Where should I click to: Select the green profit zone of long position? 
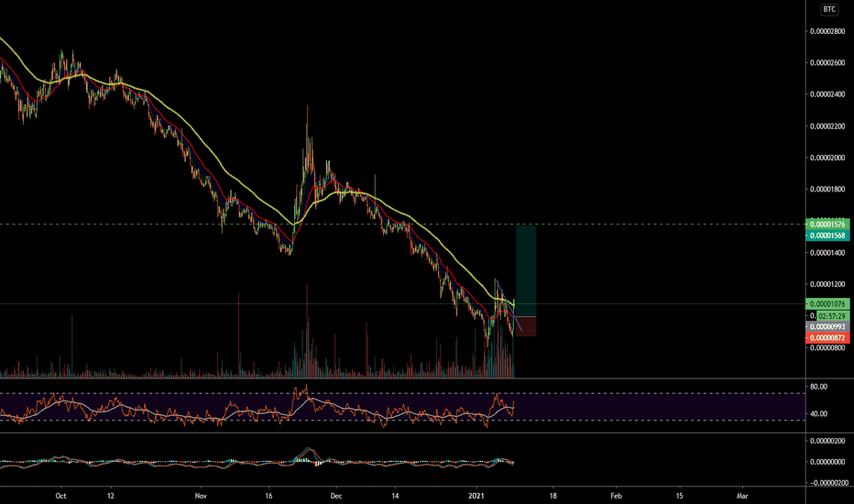[x=526, y=271]
